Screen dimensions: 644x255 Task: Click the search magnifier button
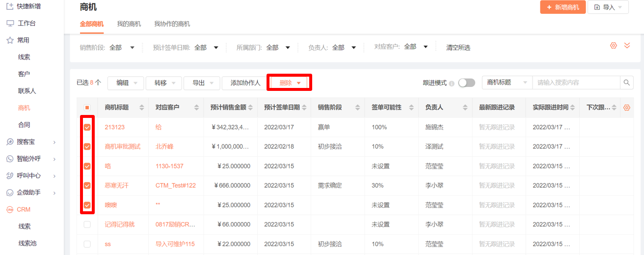pos(627,83)
